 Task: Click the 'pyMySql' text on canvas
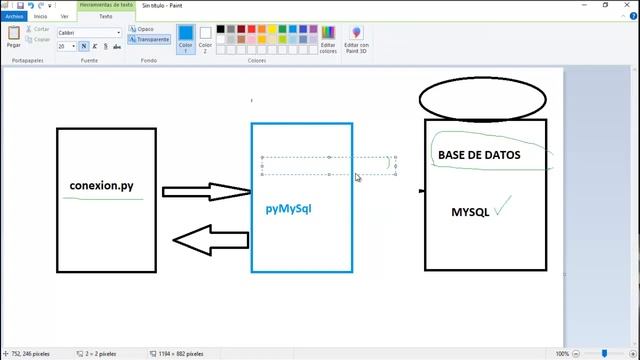tap(289, 209)
